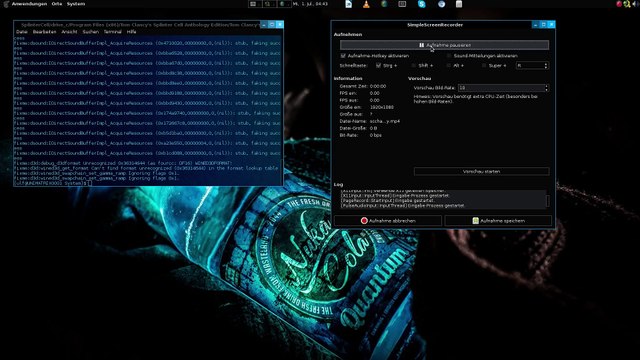Viewport: 640px width, 360px height.
Task: Open Terminal menu in terminal window
Action: (x=113, y=32)
